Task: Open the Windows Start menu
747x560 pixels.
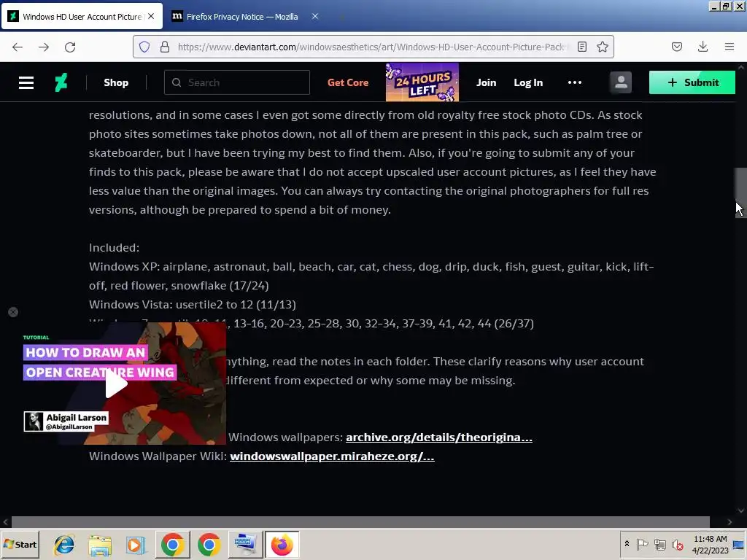Action: (x=20, y=544)
